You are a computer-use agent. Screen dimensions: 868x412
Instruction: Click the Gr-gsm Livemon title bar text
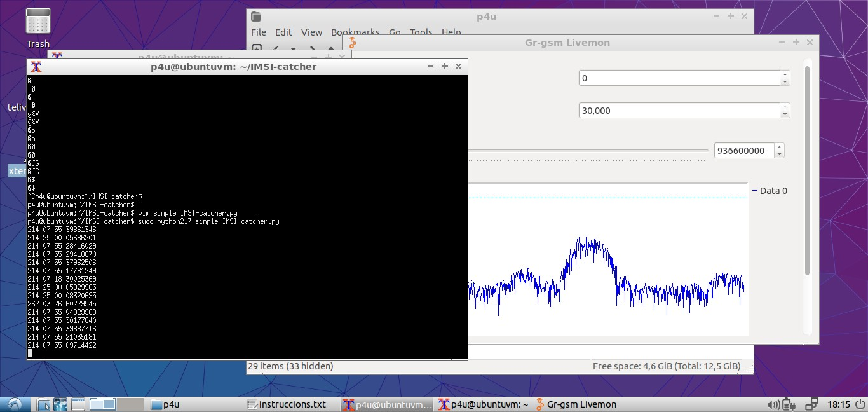(x=567, y=43)
